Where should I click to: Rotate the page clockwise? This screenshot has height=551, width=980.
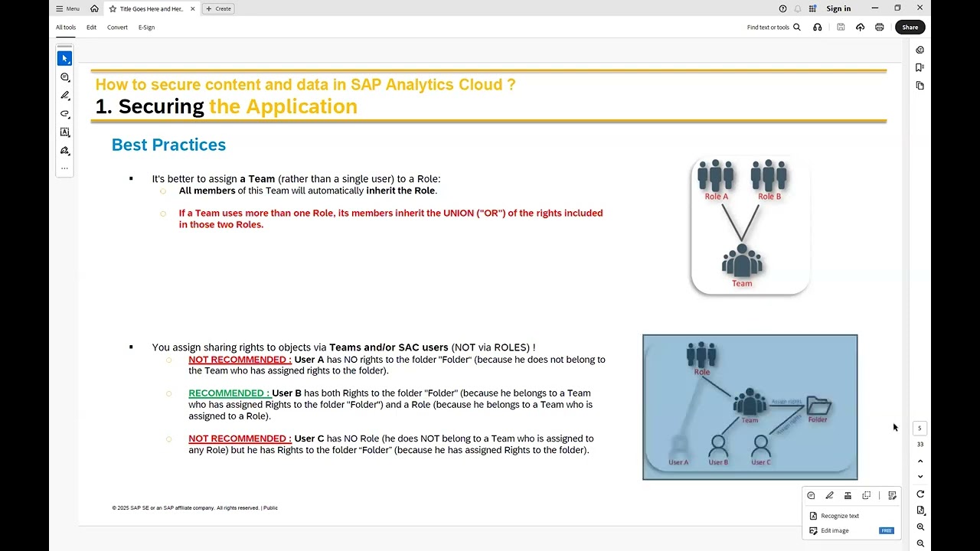coord(920,494)
